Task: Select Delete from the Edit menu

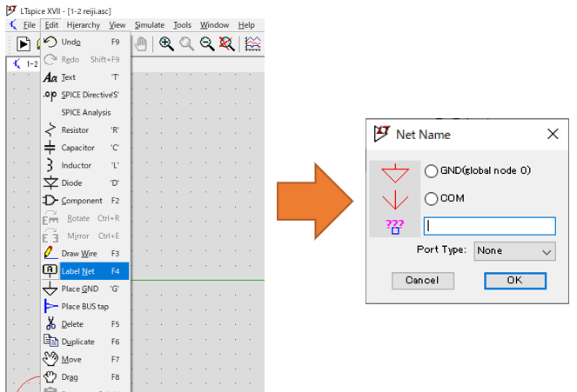Action: coord(86,324)
